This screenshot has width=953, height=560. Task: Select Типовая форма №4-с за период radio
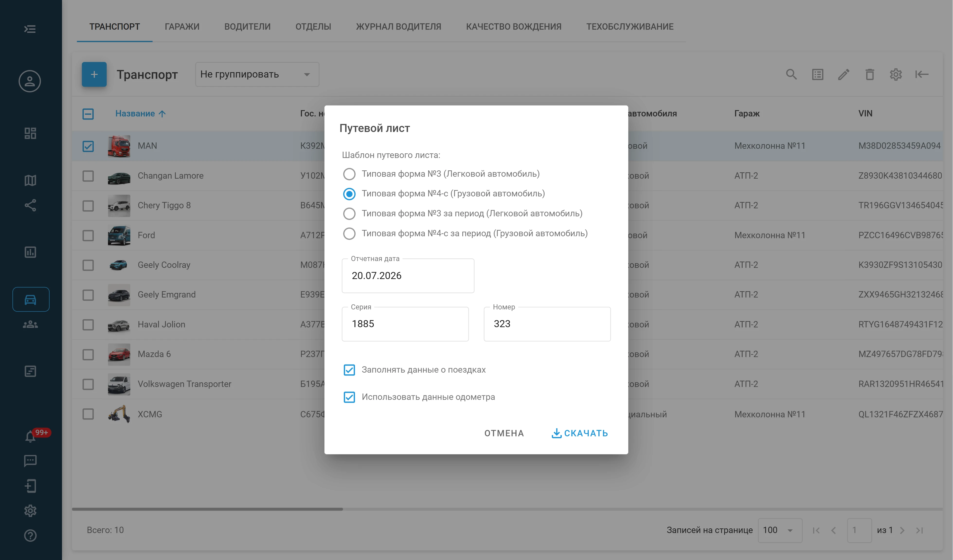(349, 234)
